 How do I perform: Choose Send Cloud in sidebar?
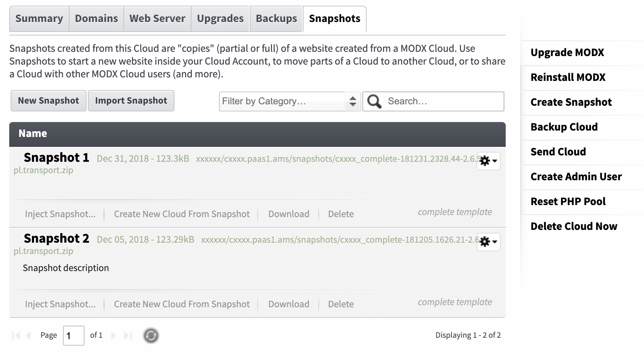(558, 152)
